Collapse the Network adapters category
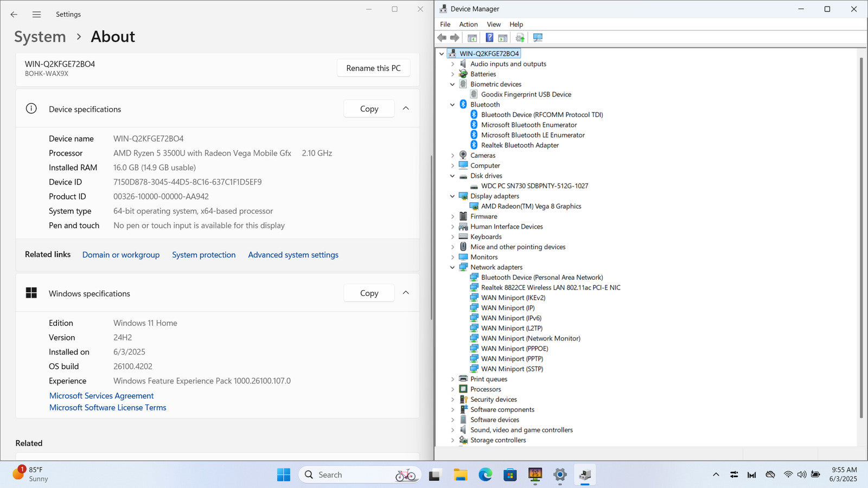This screenshot has width=868, height=488. (452, 267)
